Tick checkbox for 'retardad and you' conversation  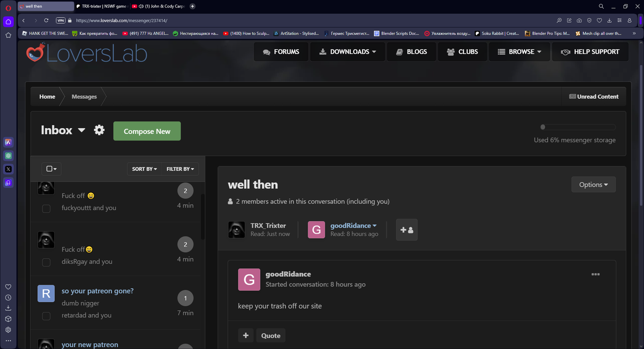46,316
